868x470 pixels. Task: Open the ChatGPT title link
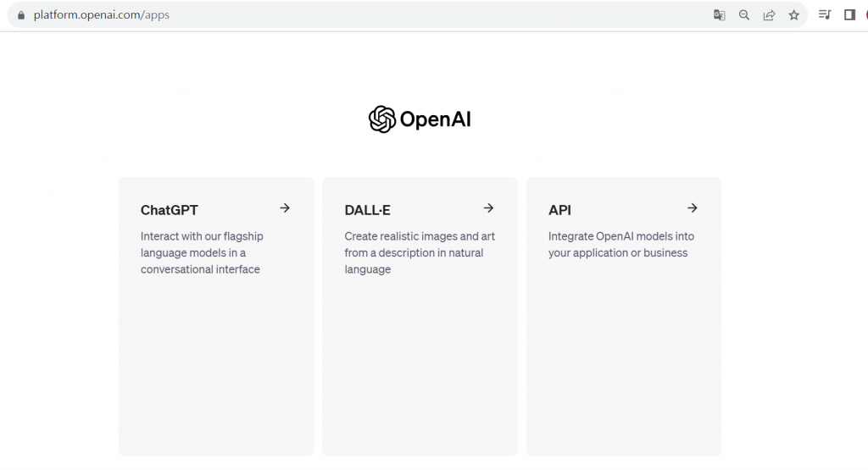pyautogui.click(x=170, y=210)
